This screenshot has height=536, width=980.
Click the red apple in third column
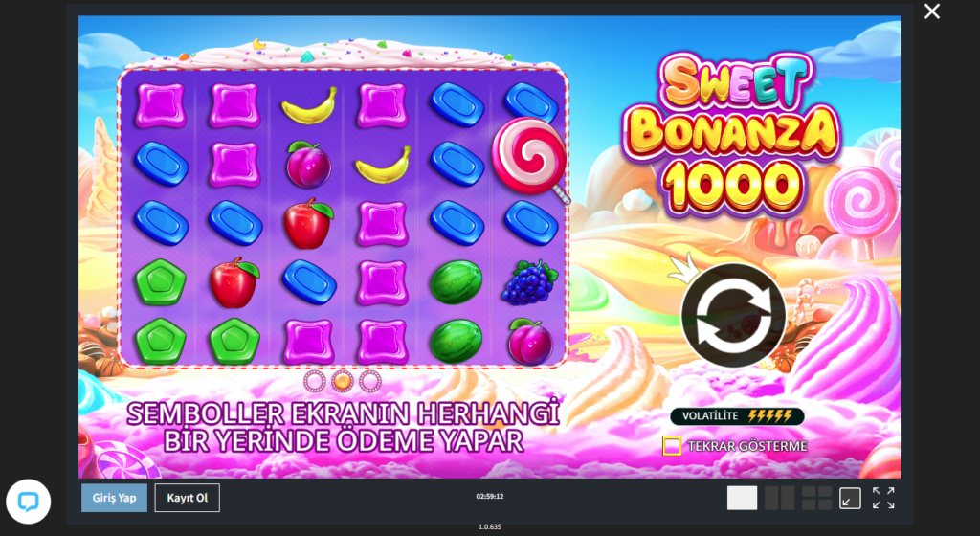coord(307,223)
